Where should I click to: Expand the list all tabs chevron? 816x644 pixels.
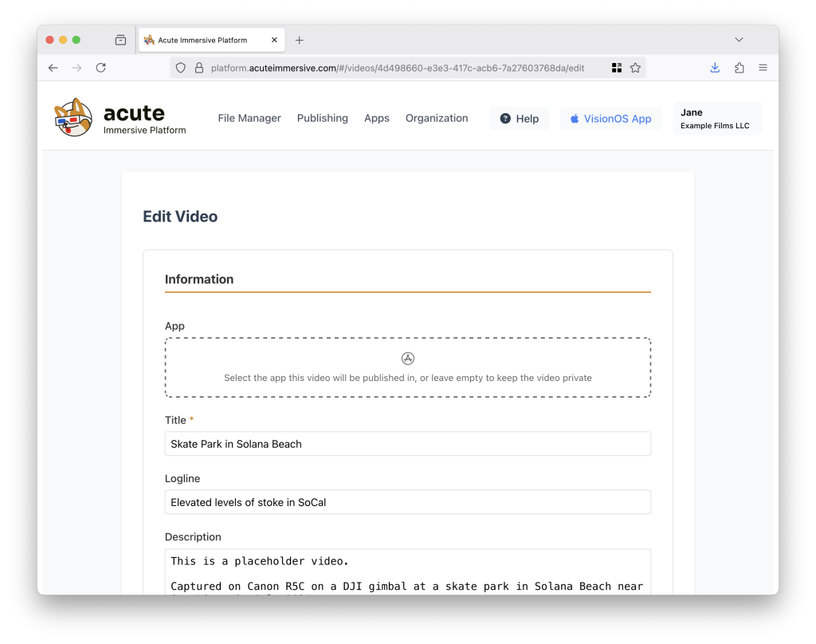coord(739,40)
